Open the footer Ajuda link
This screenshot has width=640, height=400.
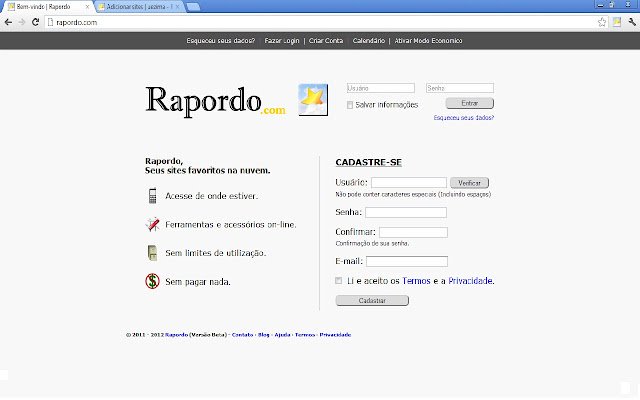tap(282, 335)
